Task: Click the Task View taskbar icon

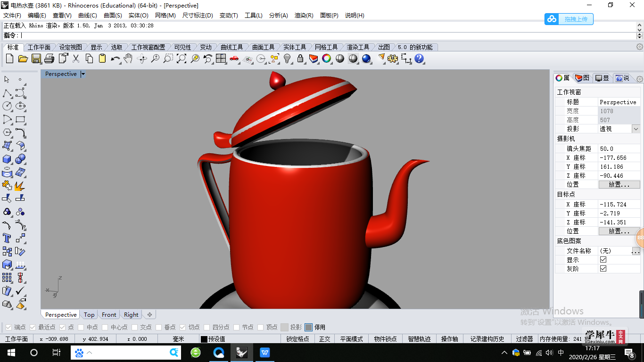Action: click(x=56, y=353)
